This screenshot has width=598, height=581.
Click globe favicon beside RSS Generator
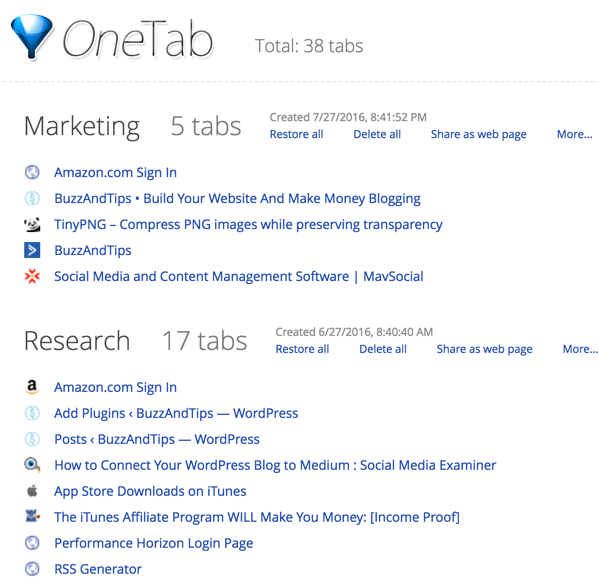click(32, 569)
